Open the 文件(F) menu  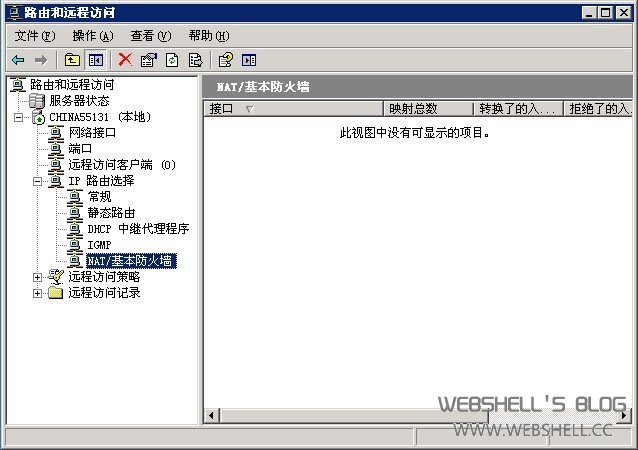coord(35,36)
